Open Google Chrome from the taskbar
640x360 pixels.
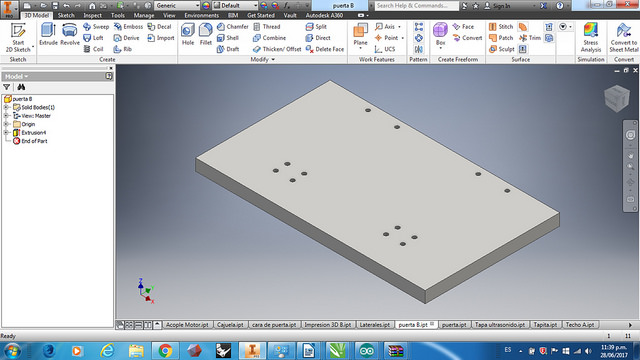tap(165, 351)
